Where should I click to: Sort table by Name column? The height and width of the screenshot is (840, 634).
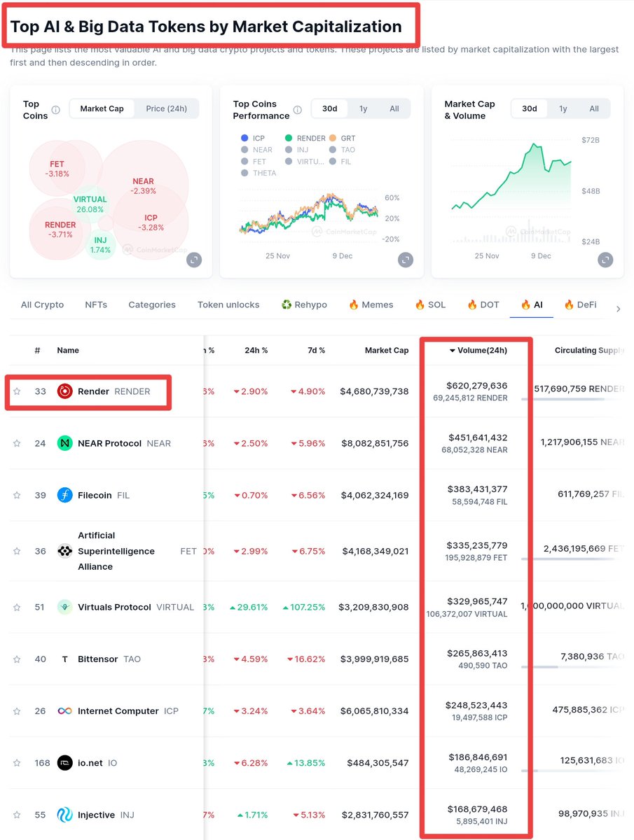click(68, 350)
